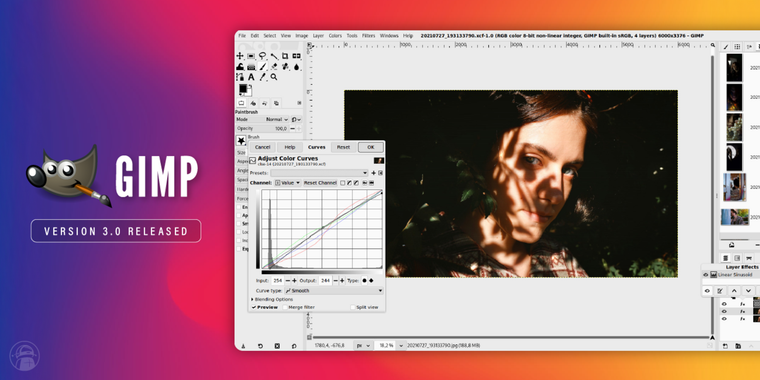Viewport: 760px width, 380px height.
Task: Select the Color Picker tool
Action: (262, 77)
